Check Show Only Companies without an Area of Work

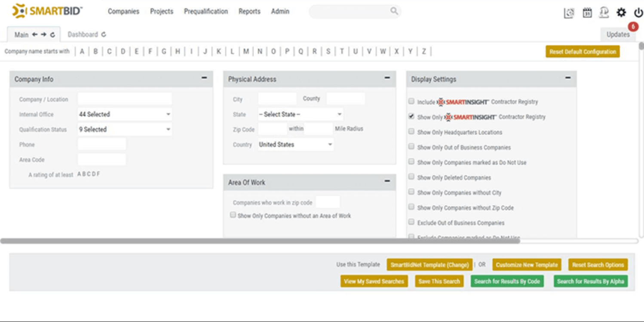233,214
